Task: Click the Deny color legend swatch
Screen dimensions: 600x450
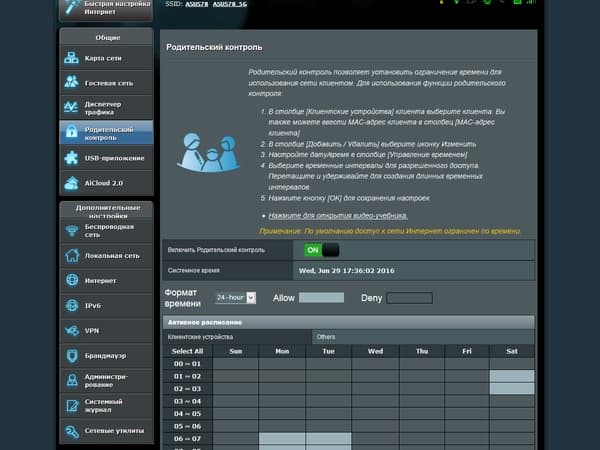Action: point(409,298)
